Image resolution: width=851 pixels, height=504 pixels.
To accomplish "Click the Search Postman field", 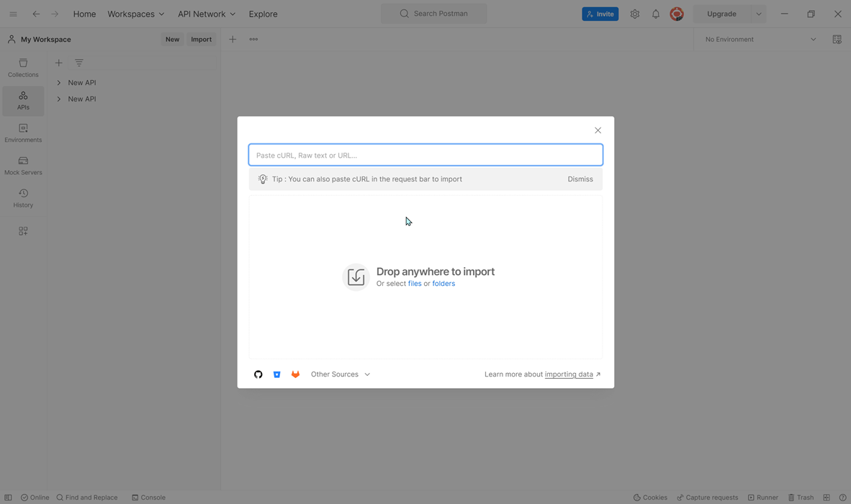I will coord(433,14).
